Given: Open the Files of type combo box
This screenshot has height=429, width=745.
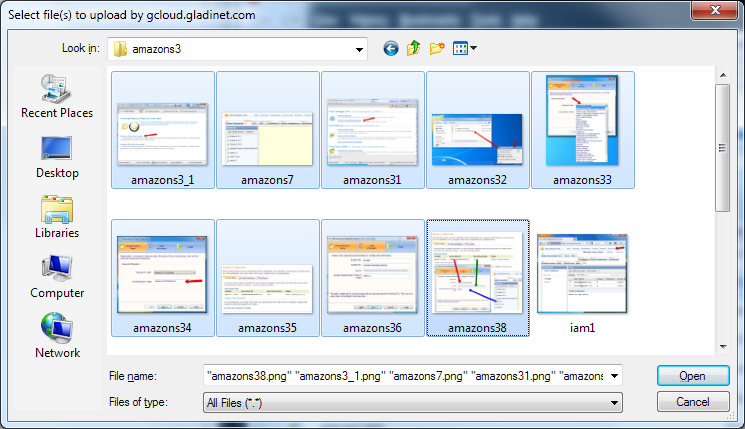Looking at the screenshot, I should (412, 403).
